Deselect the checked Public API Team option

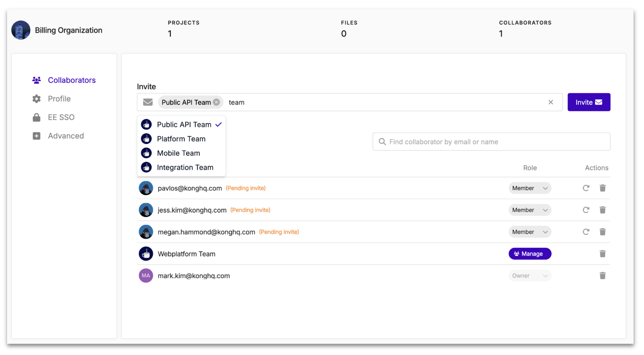tap(184, 125)
